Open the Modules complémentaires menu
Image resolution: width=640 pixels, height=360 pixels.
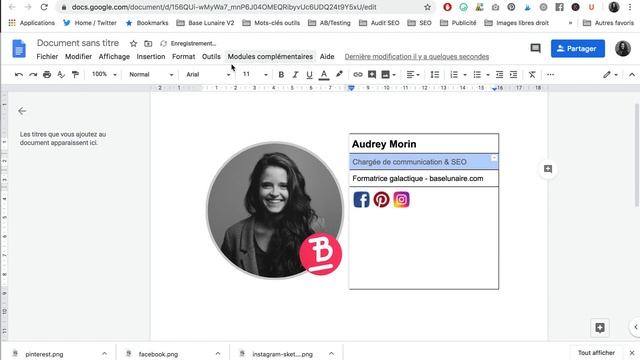270,57
